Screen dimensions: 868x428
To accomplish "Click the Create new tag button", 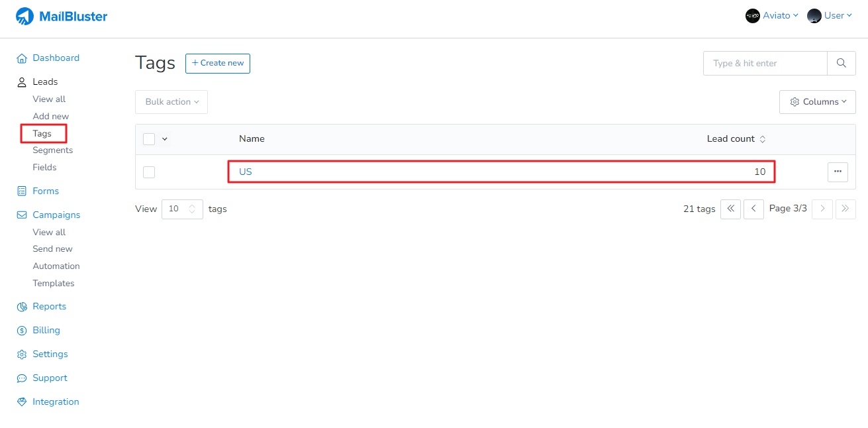I will coord(218,64).
